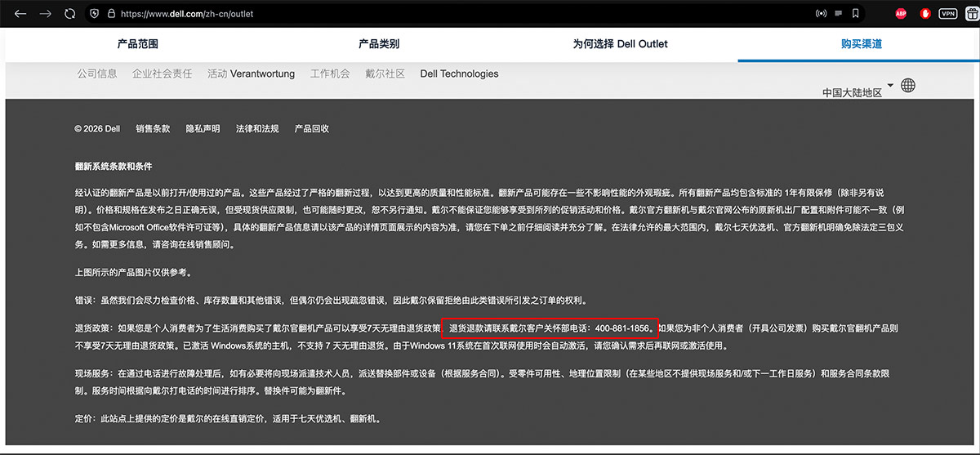Open the 企业社会责任 link
The width and height of the screenshot is (980, 455).
163,74
